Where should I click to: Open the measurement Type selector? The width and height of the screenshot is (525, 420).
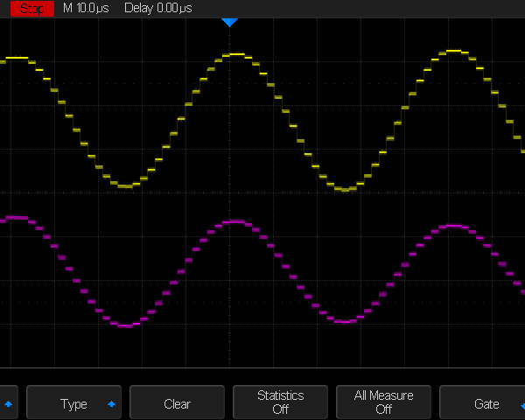73,403
